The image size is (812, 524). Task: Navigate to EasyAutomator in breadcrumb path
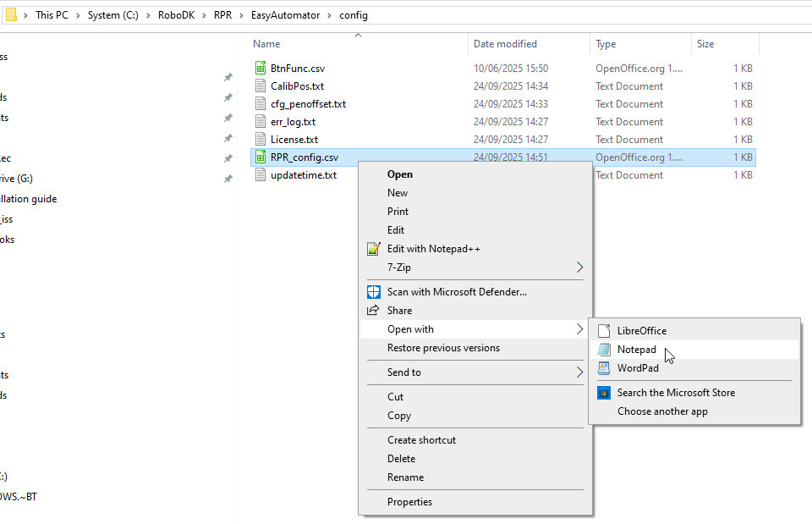pos(288,15)
